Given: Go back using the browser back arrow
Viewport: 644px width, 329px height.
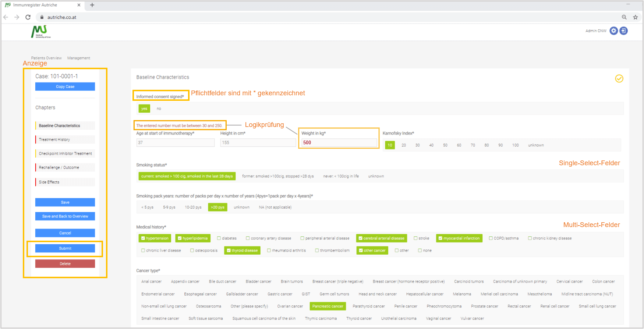Looking at the screenshot, I should coord(6,17).
